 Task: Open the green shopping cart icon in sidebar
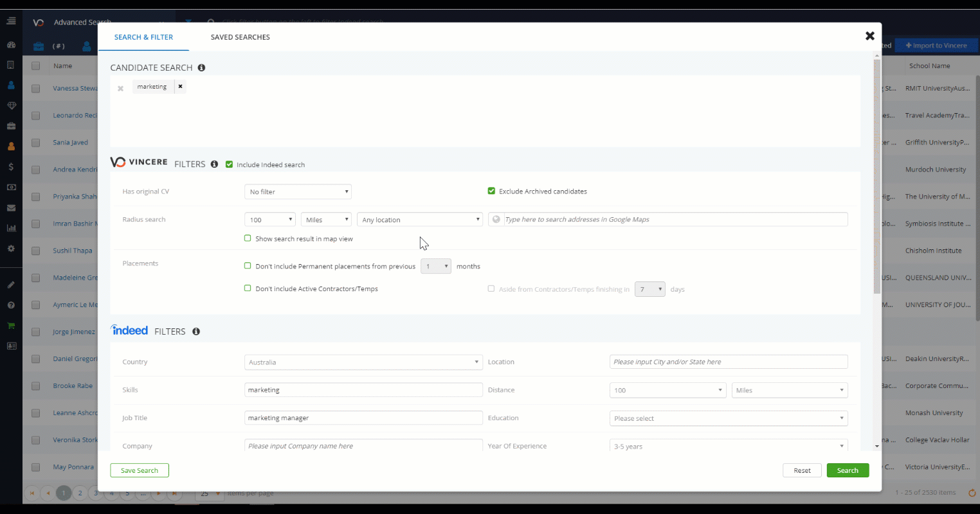[11, 326]
